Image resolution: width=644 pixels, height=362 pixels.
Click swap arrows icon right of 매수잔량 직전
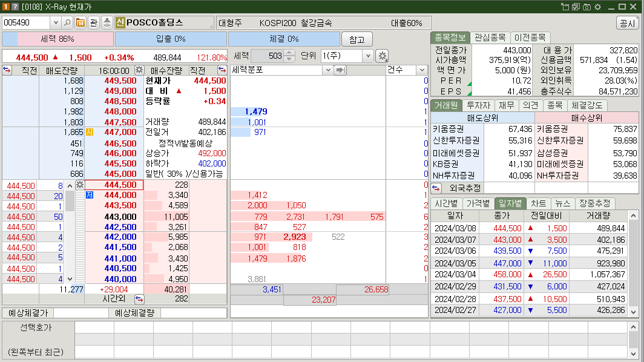222,70
